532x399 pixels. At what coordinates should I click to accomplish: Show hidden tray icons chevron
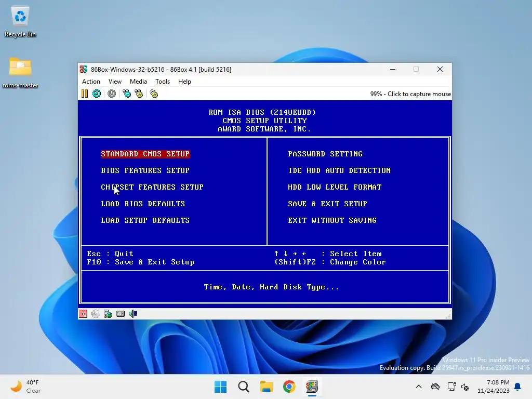(x=419, y=387)
